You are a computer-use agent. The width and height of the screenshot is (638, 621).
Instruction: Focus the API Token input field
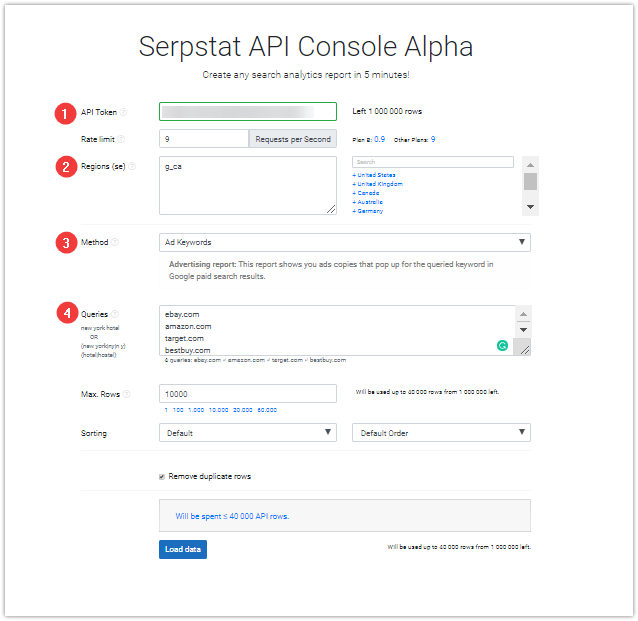coord(248,112)
